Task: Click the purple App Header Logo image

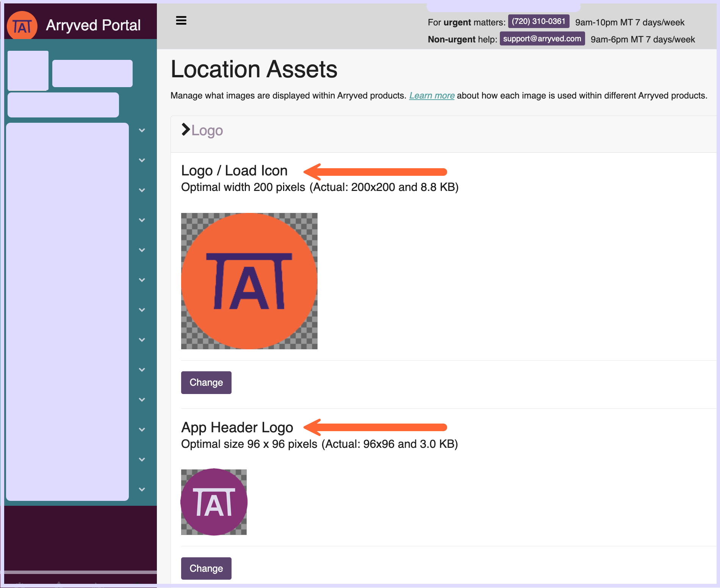Action: point(214,502)
